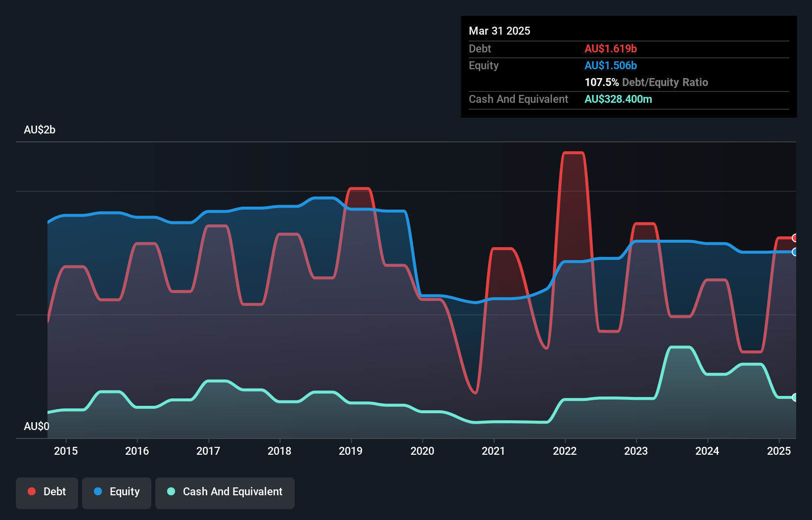Select the teal Cash endpoint marker on chart
Viewport: 812px width, 520px height.
point(795,397)
